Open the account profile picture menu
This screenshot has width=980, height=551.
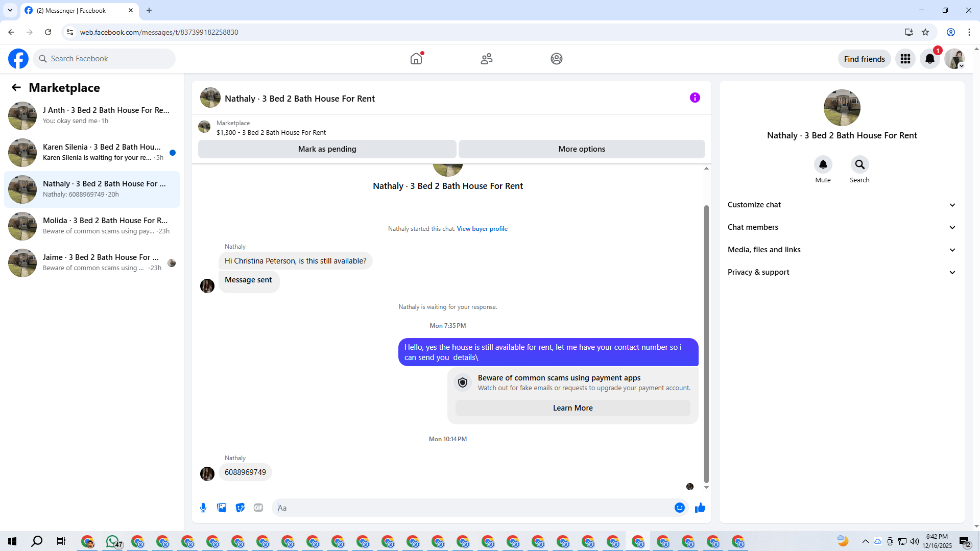point(954,59)
